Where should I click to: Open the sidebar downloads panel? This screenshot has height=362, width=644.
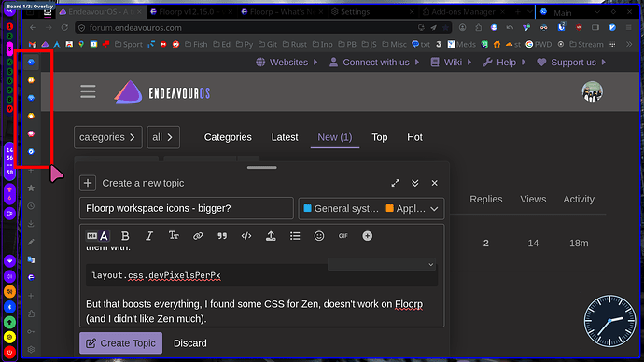point(31,224)
